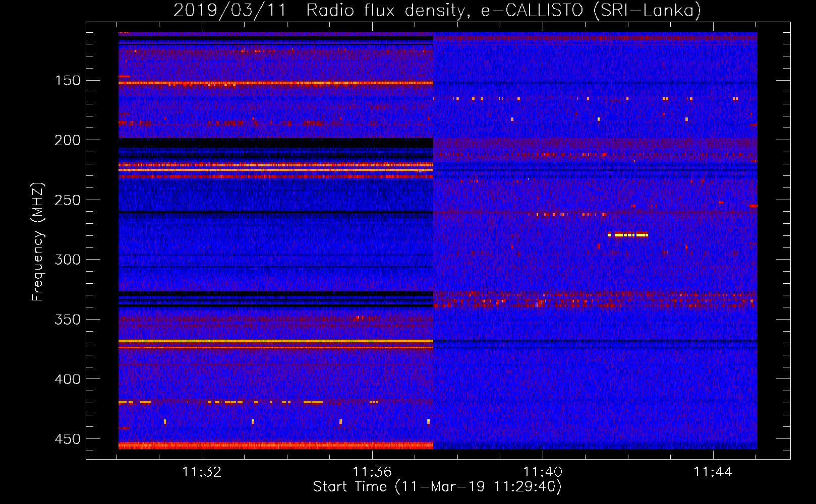The width and height of the screenshot is (816, 504).
Task: Click the 150 frequency tick label
Action: (x=68, y=81)
